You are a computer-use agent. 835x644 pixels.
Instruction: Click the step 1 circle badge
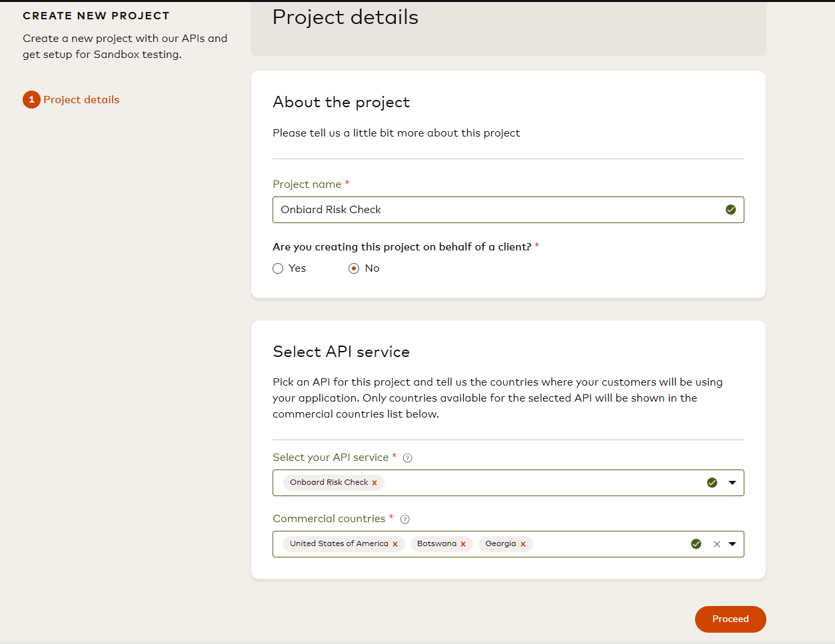point(31,99)
